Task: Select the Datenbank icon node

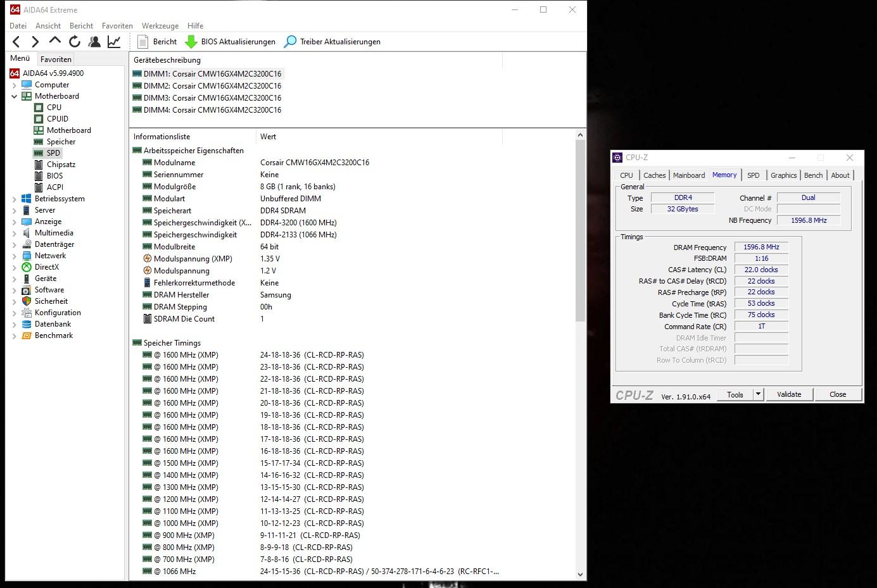Action: 27,324
